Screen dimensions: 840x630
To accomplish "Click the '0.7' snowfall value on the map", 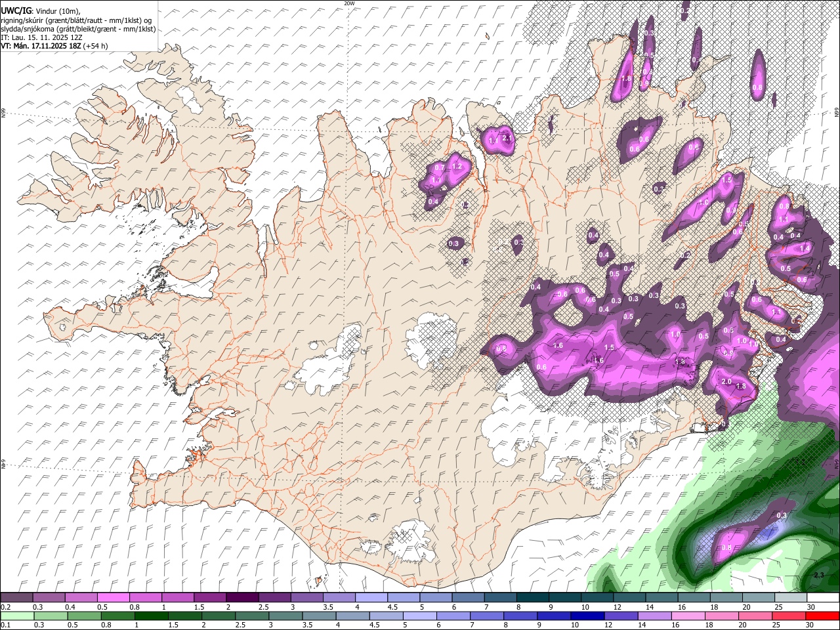I will [440, 168].
